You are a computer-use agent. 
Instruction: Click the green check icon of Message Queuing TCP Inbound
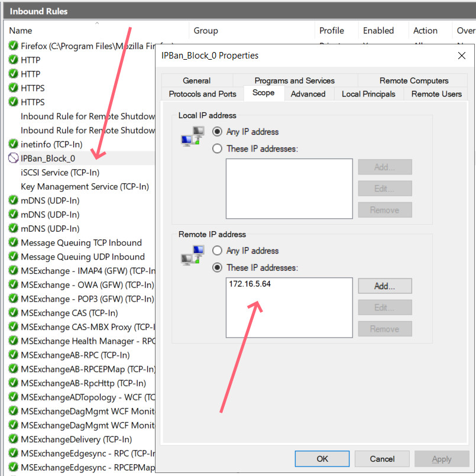14,242
